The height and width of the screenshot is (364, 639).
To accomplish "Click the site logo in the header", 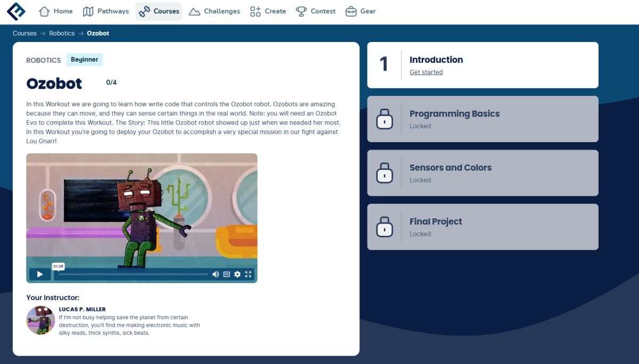I will tap(16, 11).
